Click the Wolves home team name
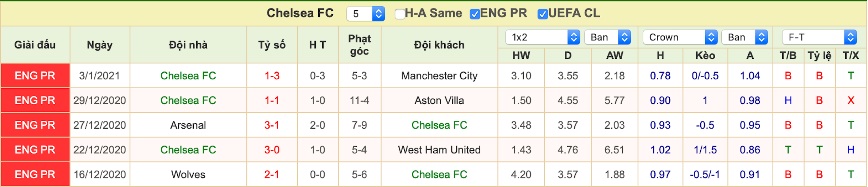 click(188, 175)
